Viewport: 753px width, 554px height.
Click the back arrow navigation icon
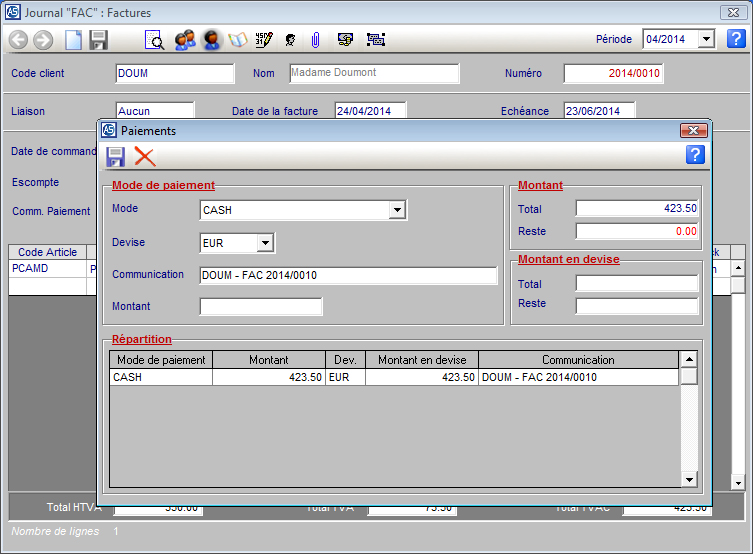coord(18,40)
